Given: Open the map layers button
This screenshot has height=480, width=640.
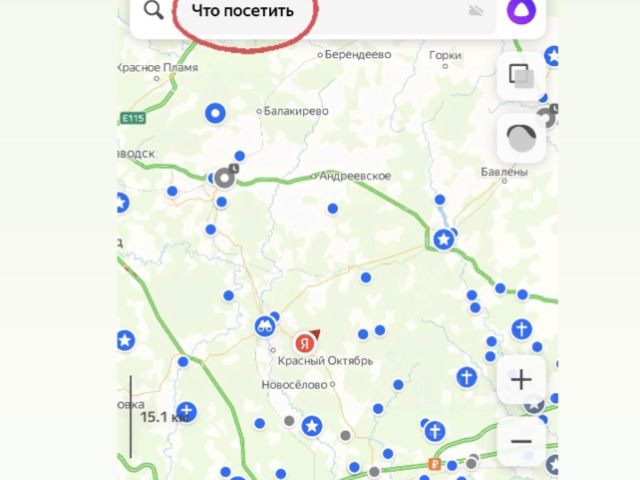Looking at the screenshot, I should pos(521,76).
